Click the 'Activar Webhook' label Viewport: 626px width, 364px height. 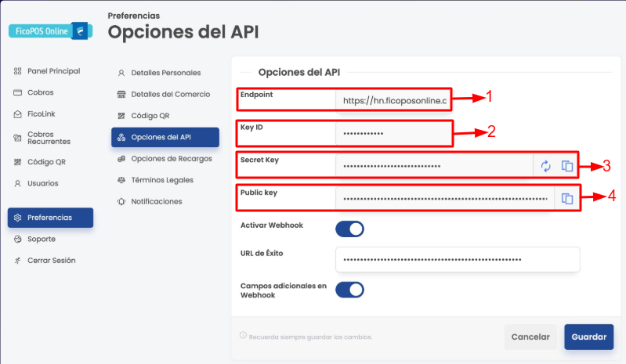[272, 225]
